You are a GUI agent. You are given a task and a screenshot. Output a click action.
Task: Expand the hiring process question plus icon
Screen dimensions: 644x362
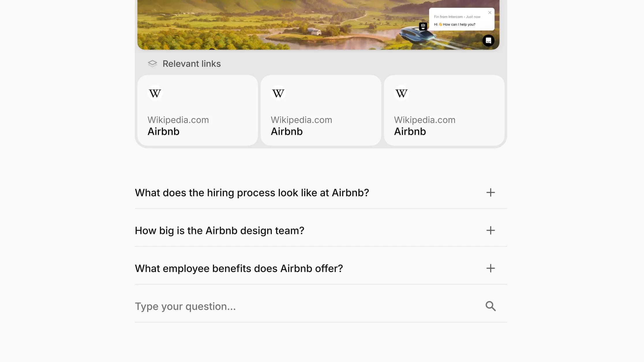click(491, 193)
